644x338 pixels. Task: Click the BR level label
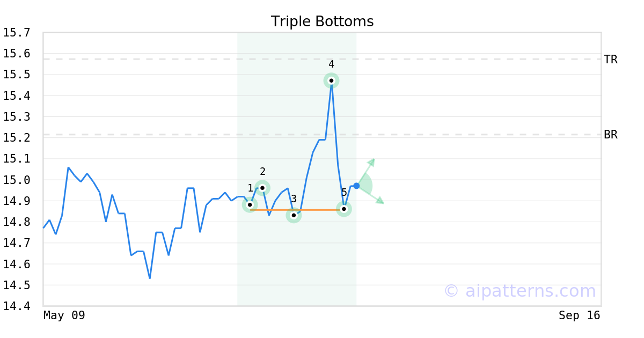[x=611, y=135]
